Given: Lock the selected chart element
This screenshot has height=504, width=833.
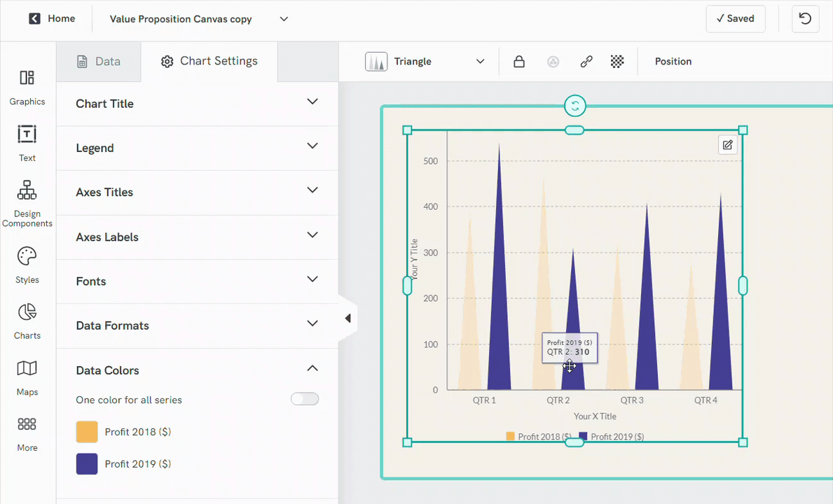Looking at the screenshot, I should [518, 61].
